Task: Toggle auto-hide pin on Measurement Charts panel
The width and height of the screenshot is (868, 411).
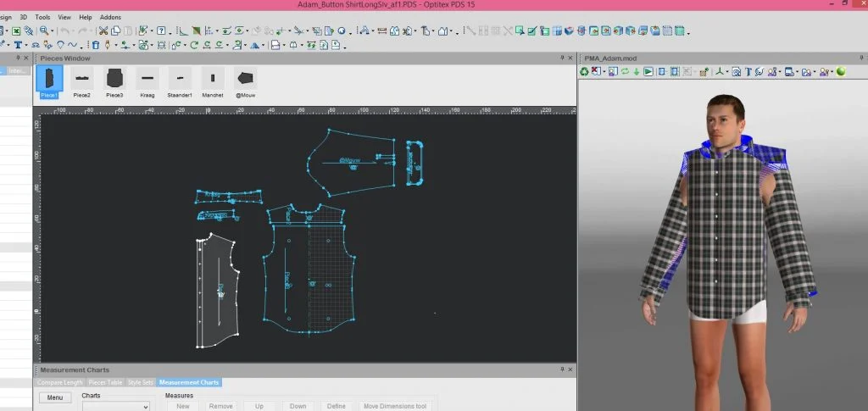Action: (x=562, y=370)
